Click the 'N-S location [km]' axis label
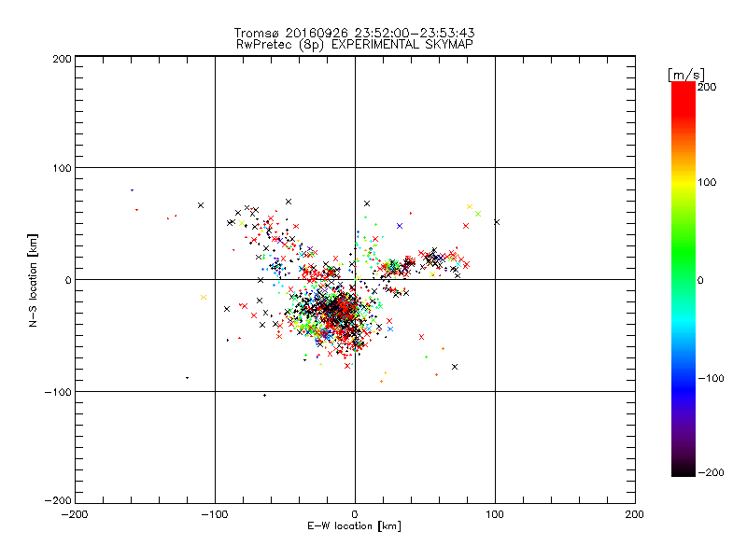 33,280
